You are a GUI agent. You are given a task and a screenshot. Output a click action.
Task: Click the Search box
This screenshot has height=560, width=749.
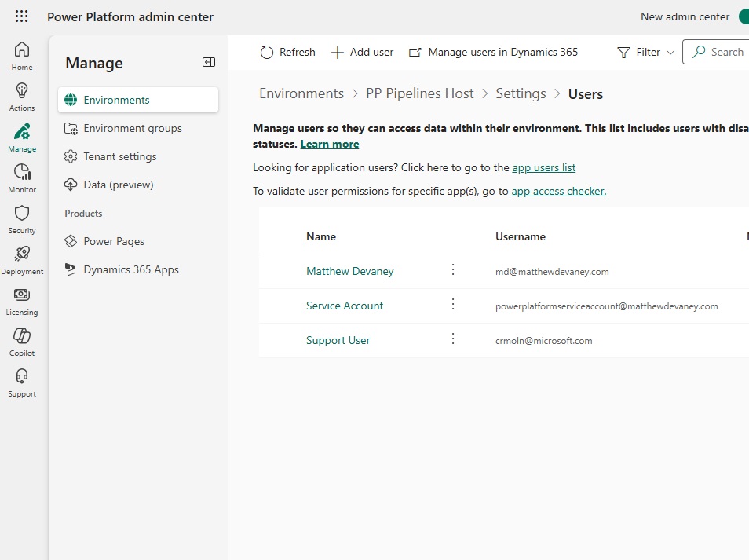pyautogui.click(x=715, y=52)
